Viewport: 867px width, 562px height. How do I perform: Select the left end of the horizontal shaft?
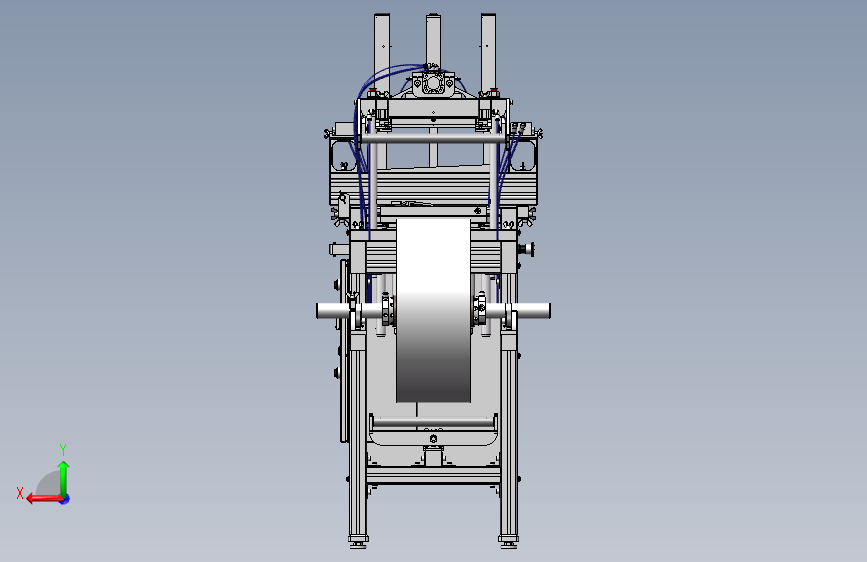click(332, 311)
